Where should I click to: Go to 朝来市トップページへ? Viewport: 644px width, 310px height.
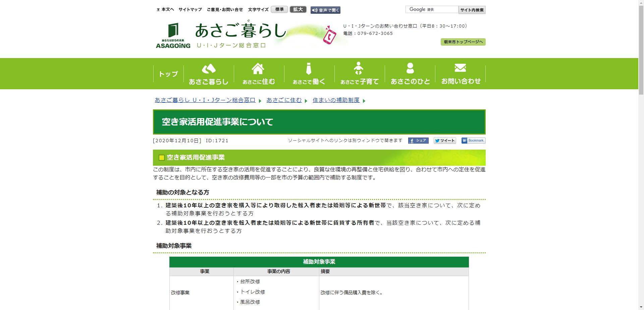pyautogui.click(x=463, y=42)
